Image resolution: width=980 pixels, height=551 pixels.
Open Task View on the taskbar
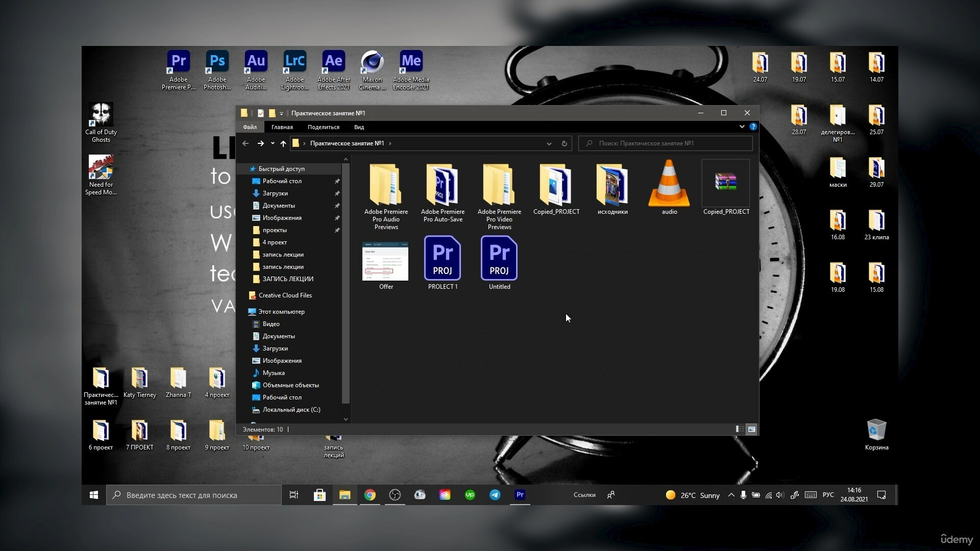(x=294, y=494)
